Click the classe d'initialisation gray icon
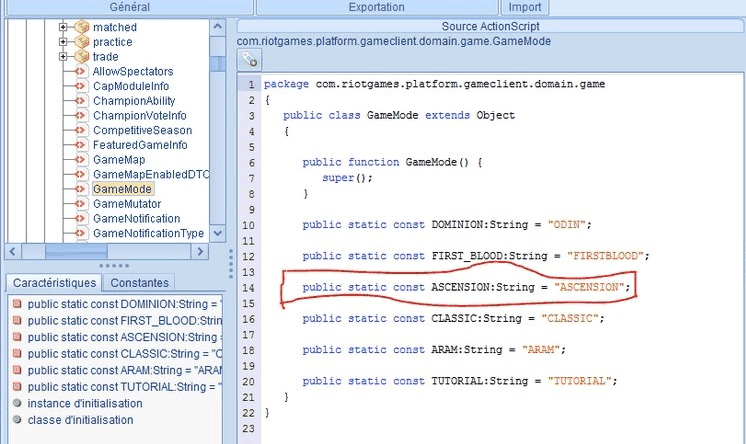This screenshot has width=746, height=444. point(17,420)
